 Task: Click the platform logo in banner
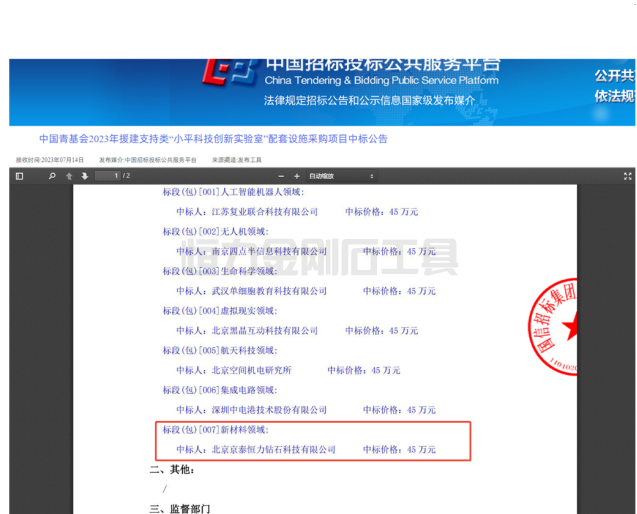click(230, 72)
